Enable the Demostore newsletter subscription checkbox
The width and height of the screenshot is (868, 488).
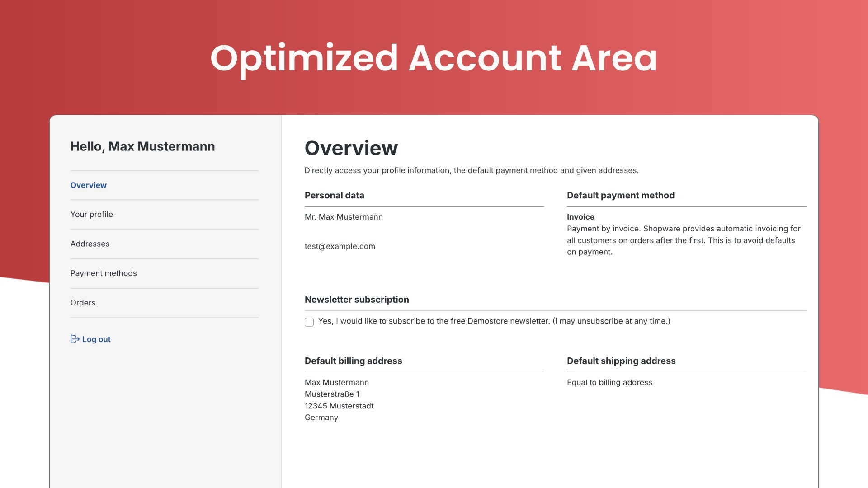[309, 322]
